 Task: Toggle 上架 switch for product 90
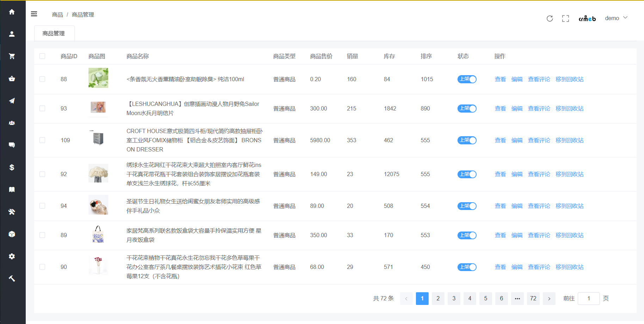467,267
